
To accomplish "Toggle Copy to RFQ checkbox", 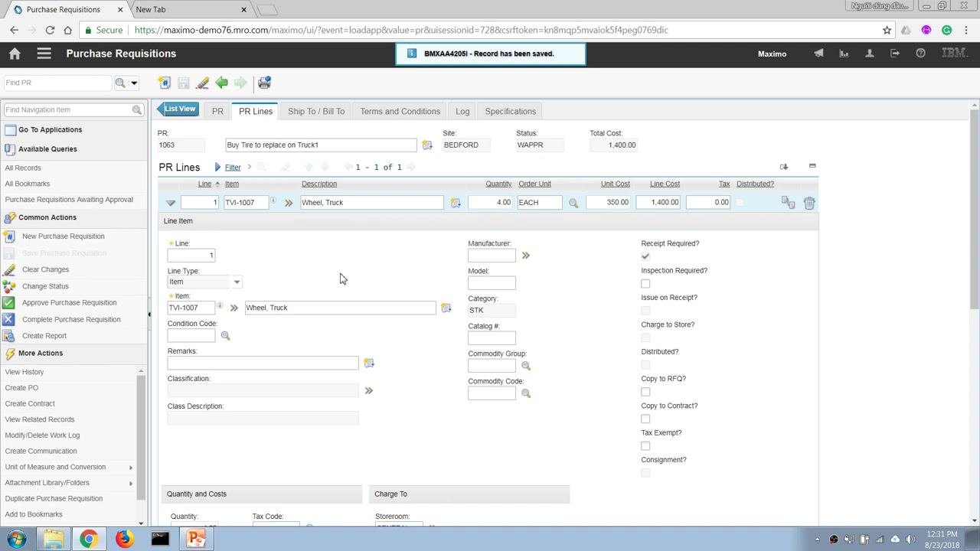I will click(x=645, y=392).
